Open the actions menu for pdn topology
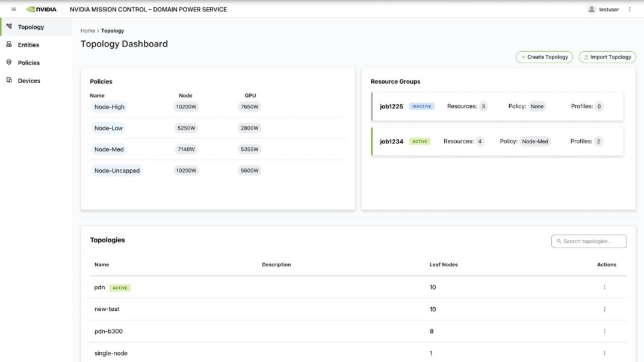644x362 pixels. pos(604,287)
